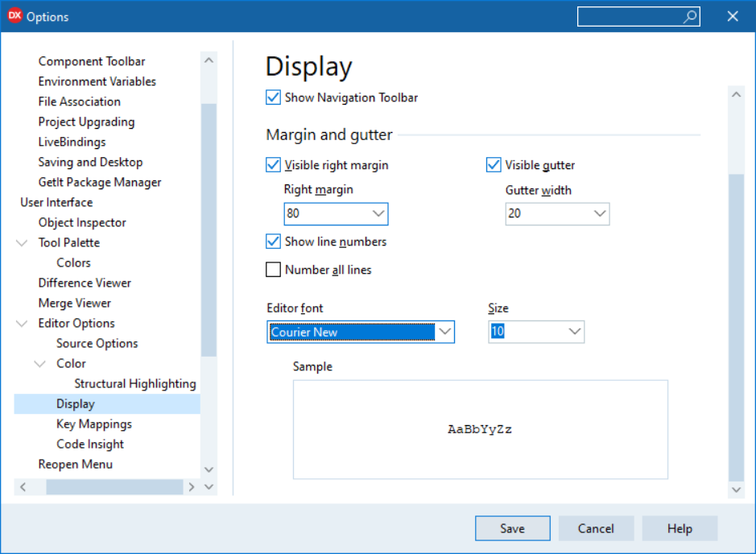Click Display pane scrollbar up arrow
756x554 pixels.
point(736,94)
